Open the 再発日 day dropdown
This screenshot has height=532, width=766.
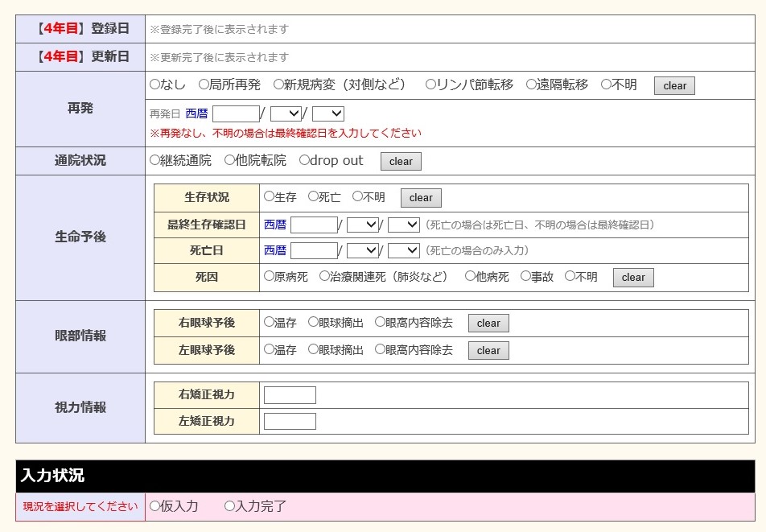327,114
